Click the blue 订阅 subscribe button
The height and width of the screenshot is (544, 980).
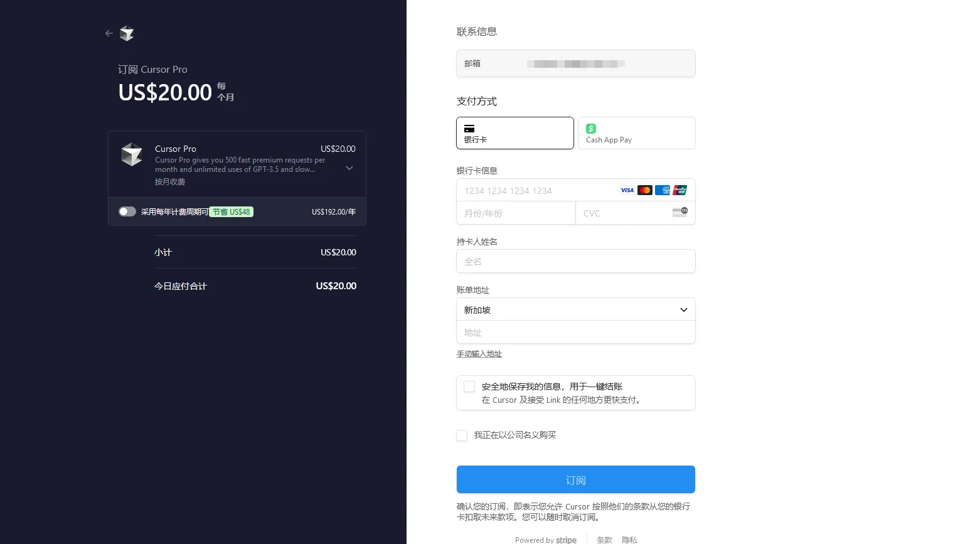tap(575, 479)
